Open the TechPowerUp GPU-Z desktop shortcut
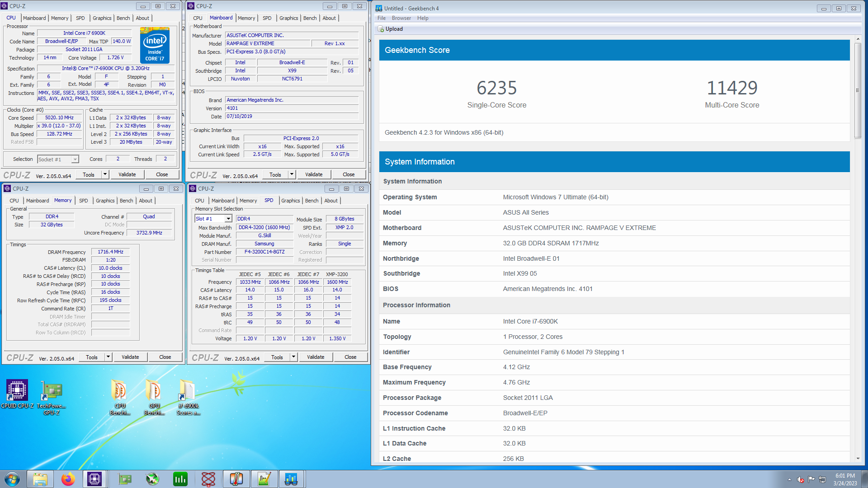The image size is (868, 488). point(52,397)
